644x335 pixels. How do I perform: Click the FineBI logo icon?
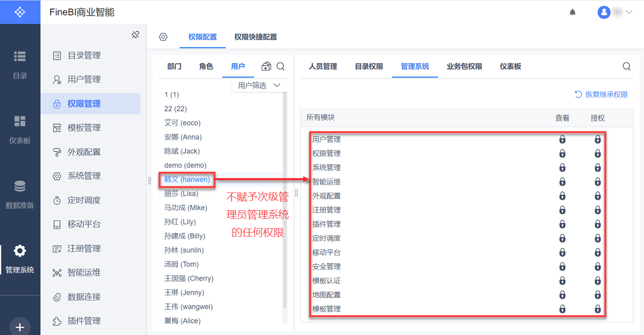click(x=20, y=12)
